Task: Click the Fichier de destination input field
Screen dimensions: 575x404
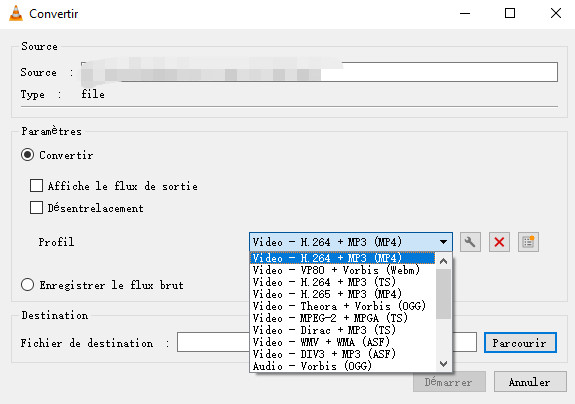Action: pos(327,342)
